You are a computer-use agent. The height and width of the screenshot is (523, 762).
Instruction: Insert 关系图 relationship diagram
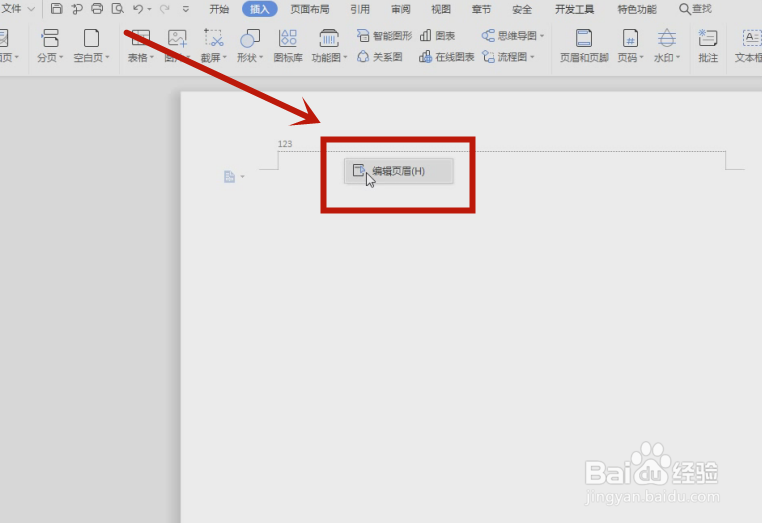tap(380, 57)
